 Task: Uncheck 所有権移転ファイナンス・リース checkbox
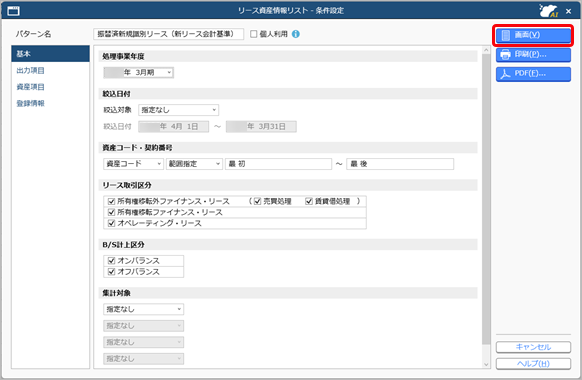click(111, 212)
